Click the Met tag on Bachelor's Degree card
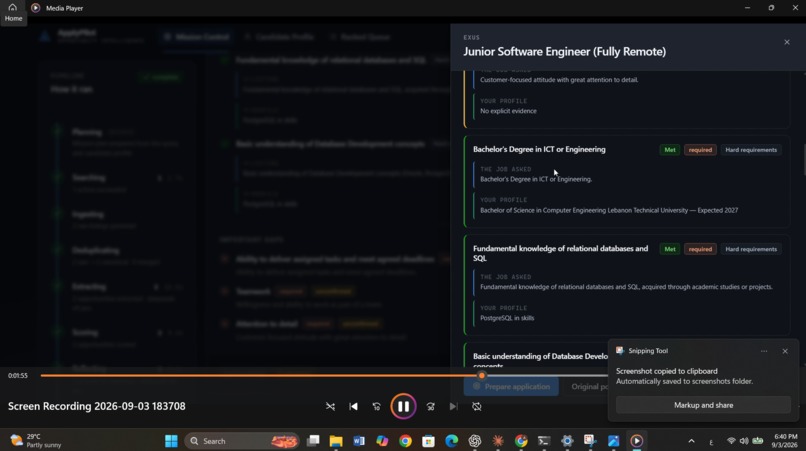This screenshot has width=806, height=451. pos(669,150)
